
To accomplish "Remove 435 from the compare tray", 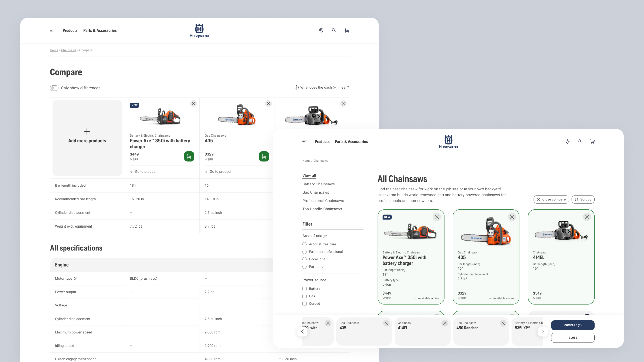I will click(386, 323).
